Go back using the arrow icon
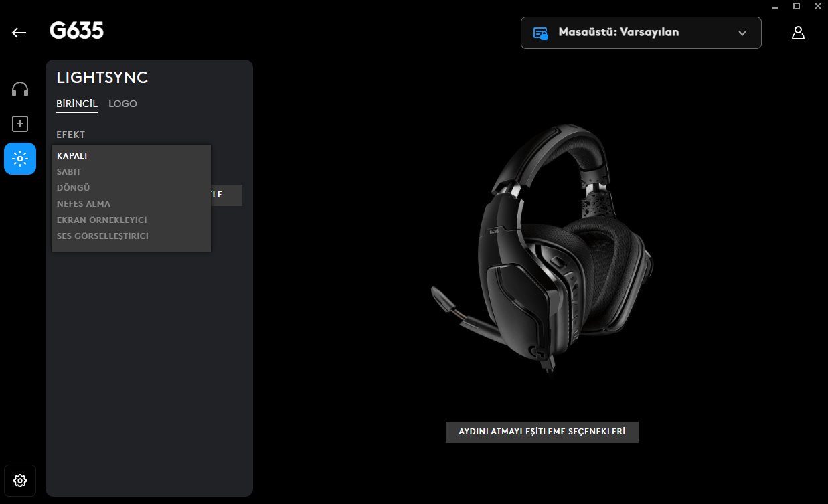This screenshot has width=828, height=504. [19, 32]
